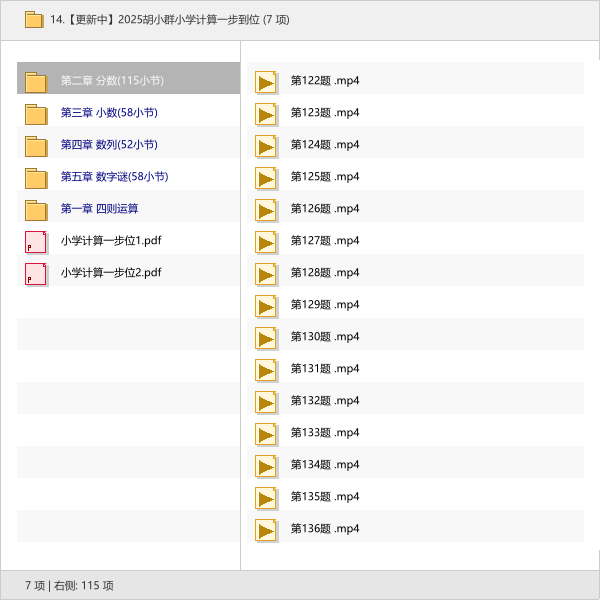The width and height of the screenshot is (600, 600).
Task: Click the 小学计算一步位1.pdf file icon
Action: [36, 241]
